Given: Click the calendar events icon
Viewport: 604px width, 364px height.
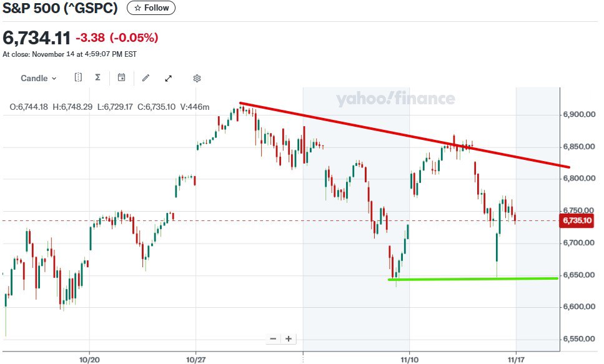Looking at the screenshot, I should point(122,78).
